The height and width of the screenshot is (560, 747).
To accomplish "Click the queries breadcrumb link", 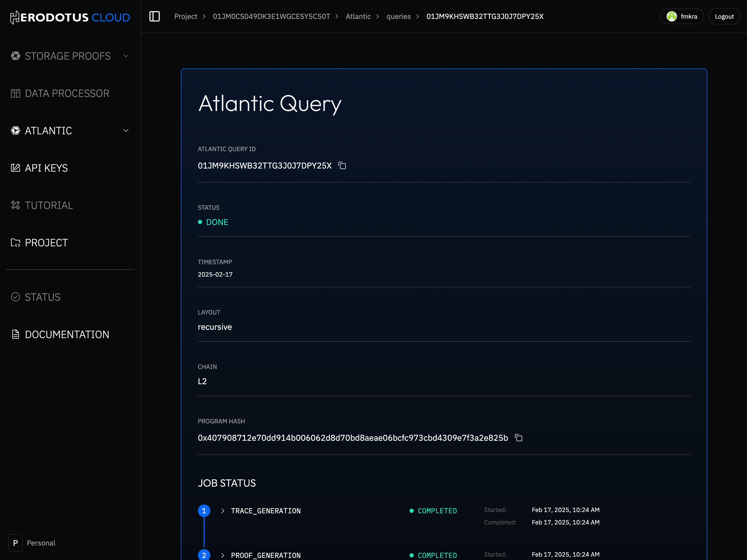I will (x=398, y=16).
